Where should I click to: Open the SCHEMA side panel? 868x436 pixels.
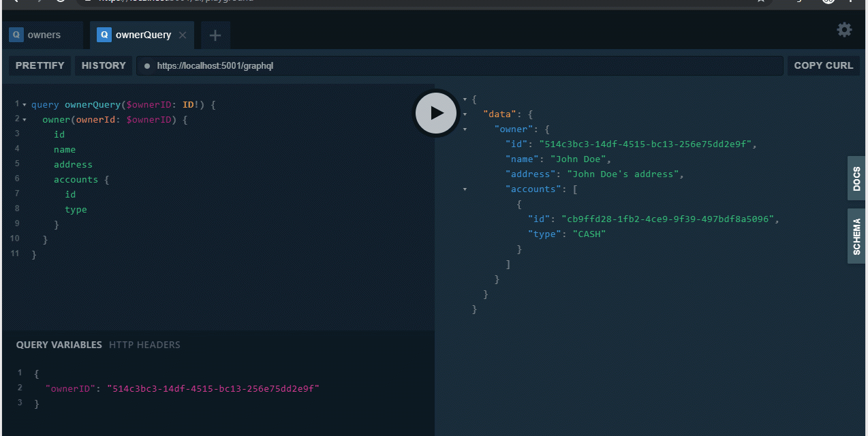(x=856, y=236)
